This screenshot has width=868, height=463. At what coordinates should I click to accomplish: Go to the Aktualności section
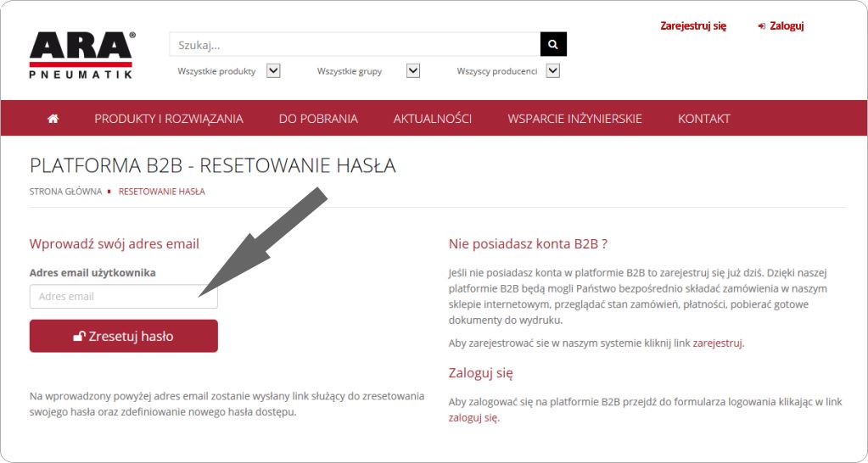pos(433,119)
